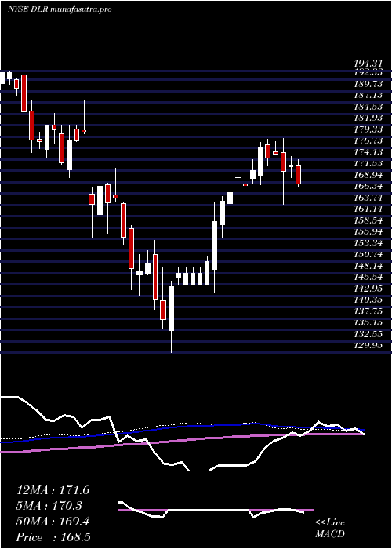The image size is (392, 549).
Task: Click the NYSE DLR munafasutra.pro title text
Action: (x=60, y=9)
